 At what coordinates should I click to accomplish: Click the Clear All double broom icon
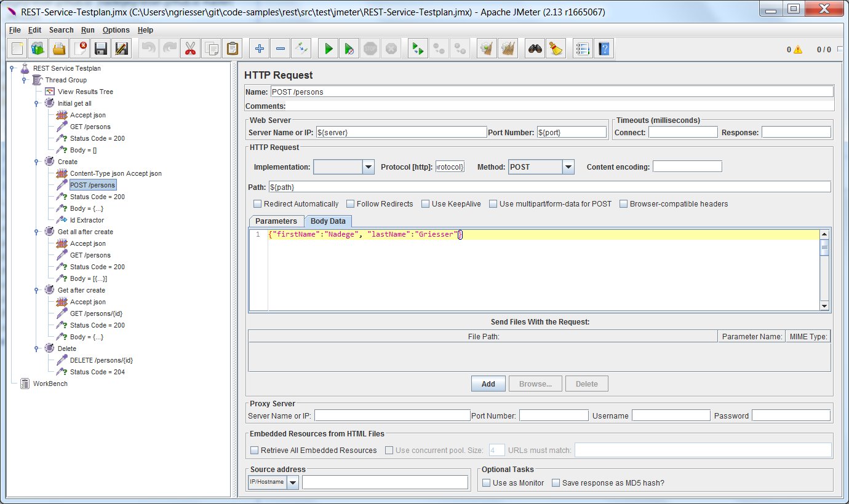[508, 49]
